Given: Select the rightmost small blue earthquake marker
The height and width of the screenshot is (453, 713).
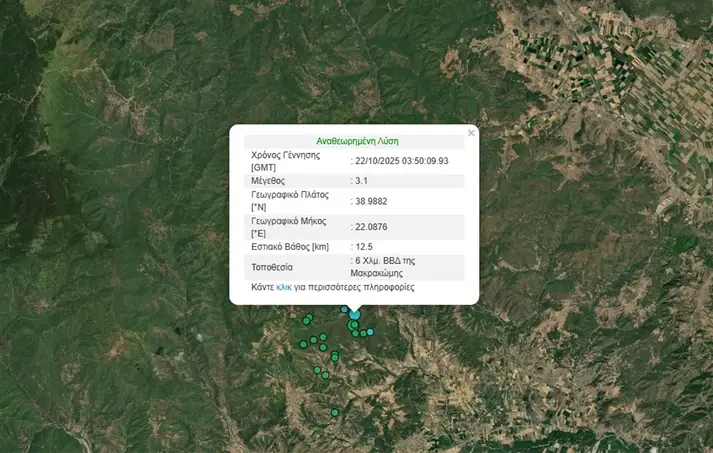Looking at the screenshot, I should tap(370, 332).
